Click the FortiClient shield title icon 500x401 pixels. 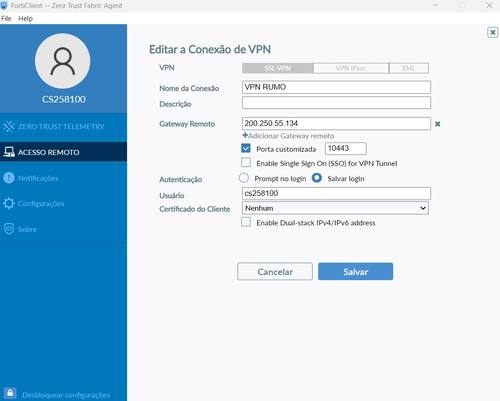[x=4, y=5]
